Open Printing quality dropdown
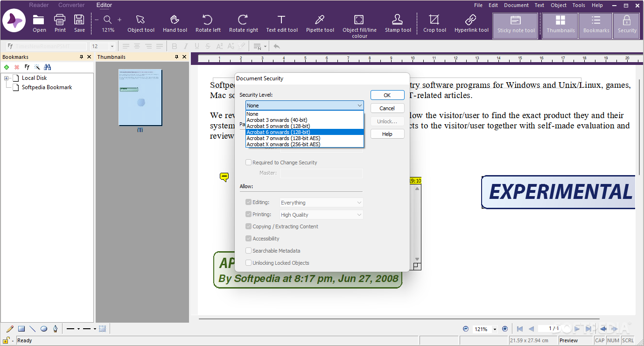This screenshot has height=346, width=644. pos(321,215)
